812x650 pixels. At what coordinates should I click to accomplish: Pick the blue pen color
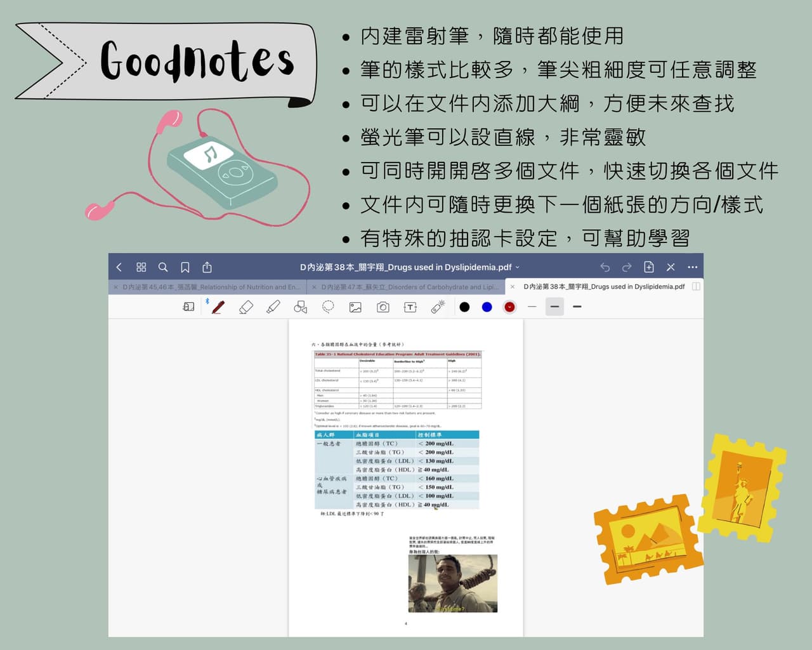click(x=487, y=307)
